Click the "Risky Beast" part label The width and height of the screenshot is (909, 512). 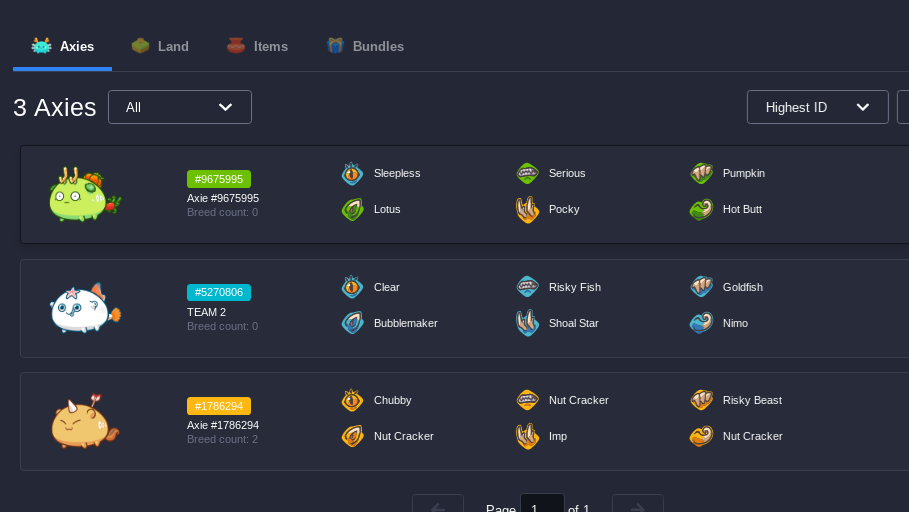(x=752, y=400)
